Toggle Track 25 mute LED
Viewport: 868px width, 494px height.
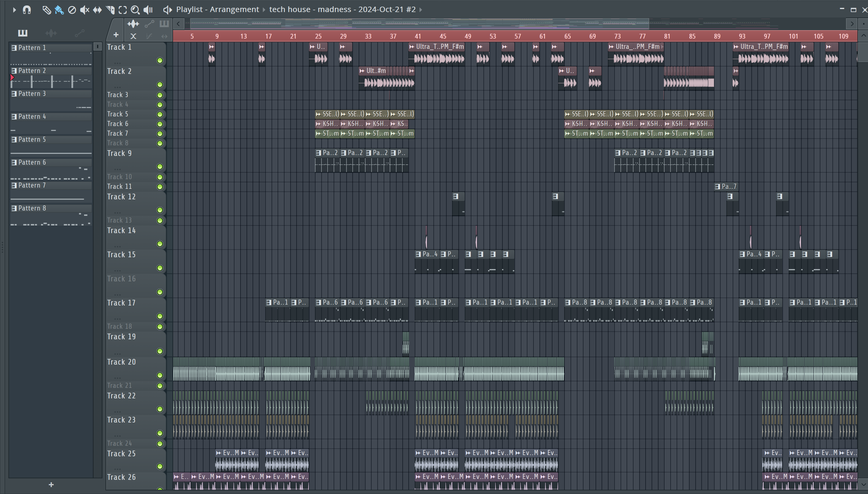tap(160, 467)
